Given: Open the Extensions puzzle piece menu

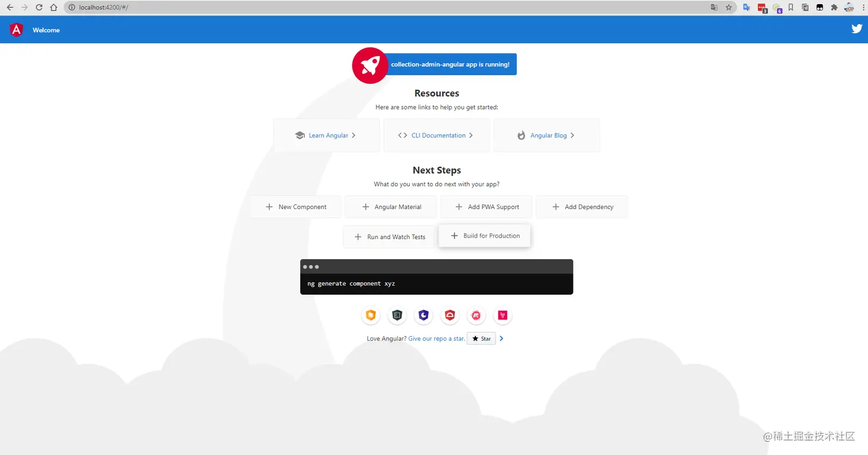Looking at the screenshot, I should 834,7.
